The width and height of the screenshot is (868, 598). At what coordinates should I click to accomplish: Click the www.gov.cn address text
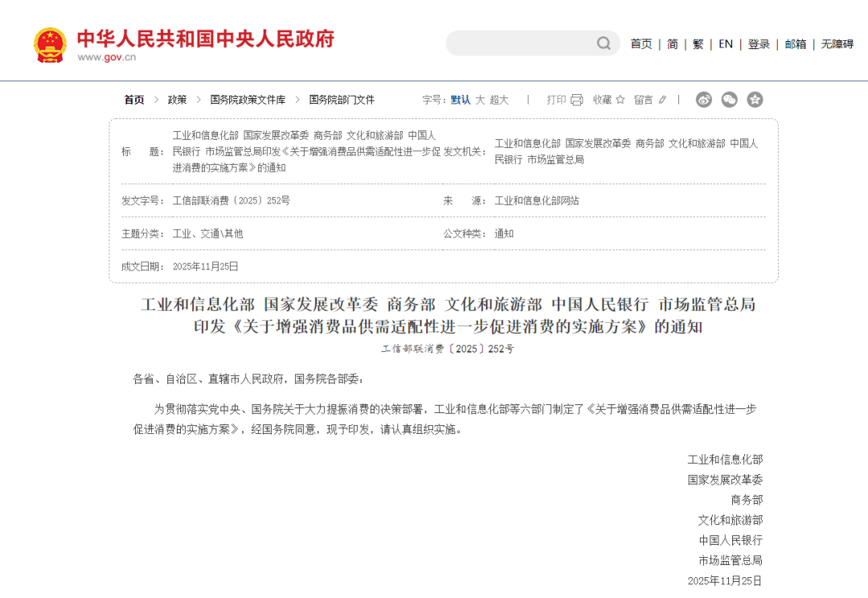tap(106, 57)
